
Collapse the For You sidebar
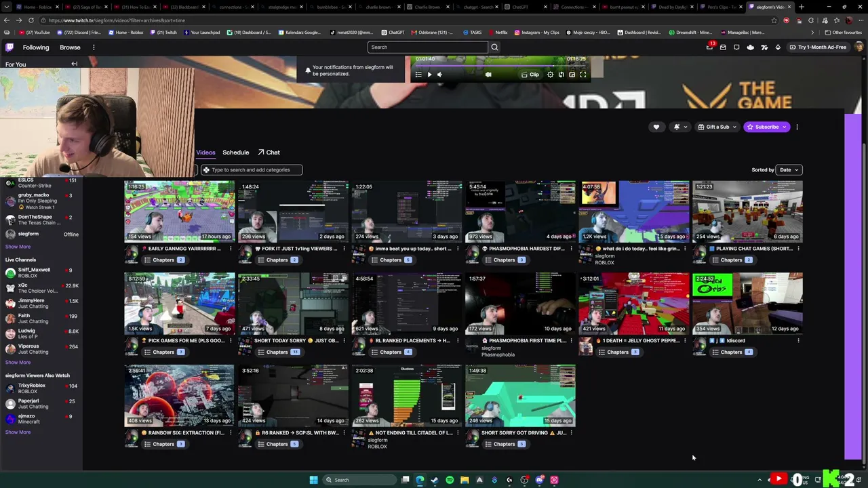pyautogui.click(x=75, y=64)
